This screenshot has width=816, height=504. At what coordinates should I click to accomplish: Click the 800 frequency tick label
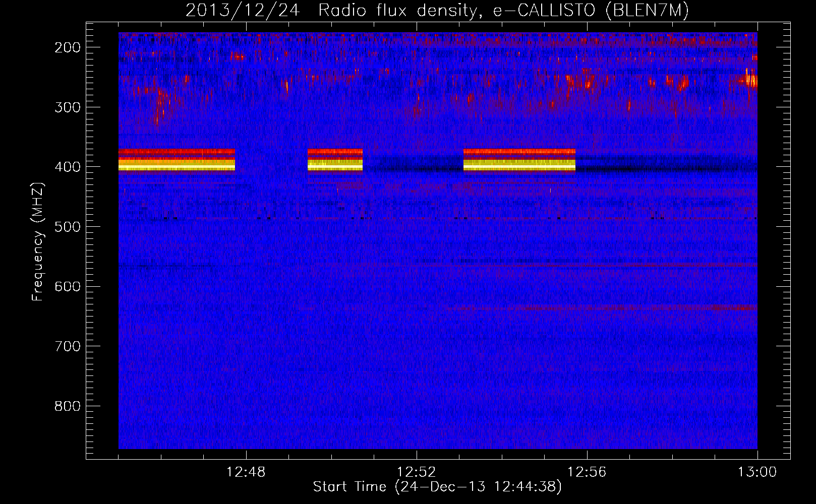pos(68,406)
